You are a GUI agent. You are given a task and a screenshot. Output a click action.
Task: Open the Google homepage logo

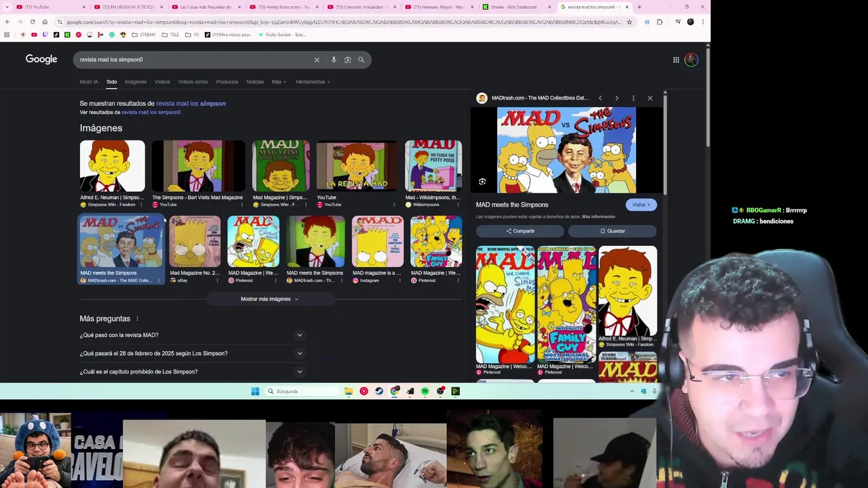coord(41,60)
